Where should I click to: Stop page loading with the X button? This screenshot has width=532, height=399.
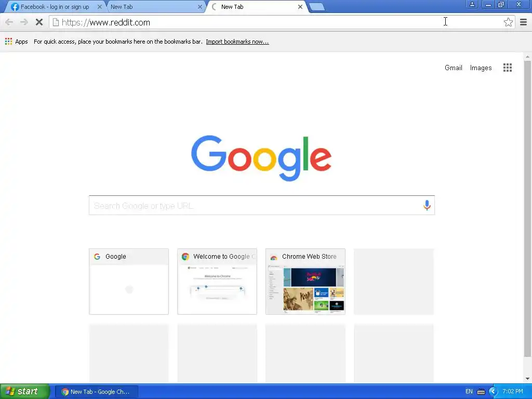tap(39, 22)
